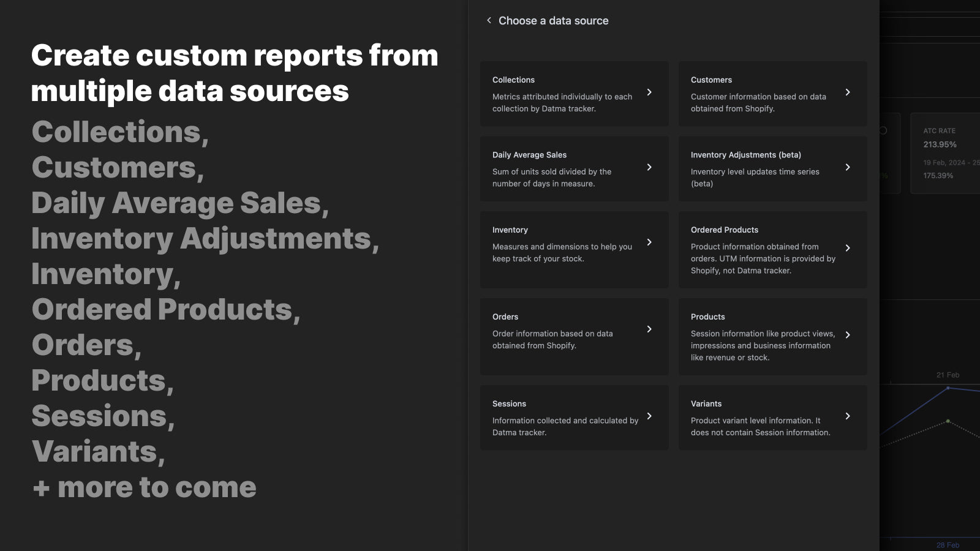The image size is (980, 551).
Task: Click the chevron icon on the Variants card
Action: (849, 416)
